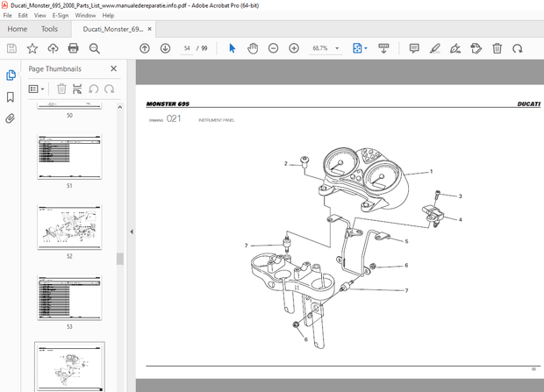The width and height of the screenshot is (544, 392).
Task: Open the E-Sign menu
Action: 61,15
